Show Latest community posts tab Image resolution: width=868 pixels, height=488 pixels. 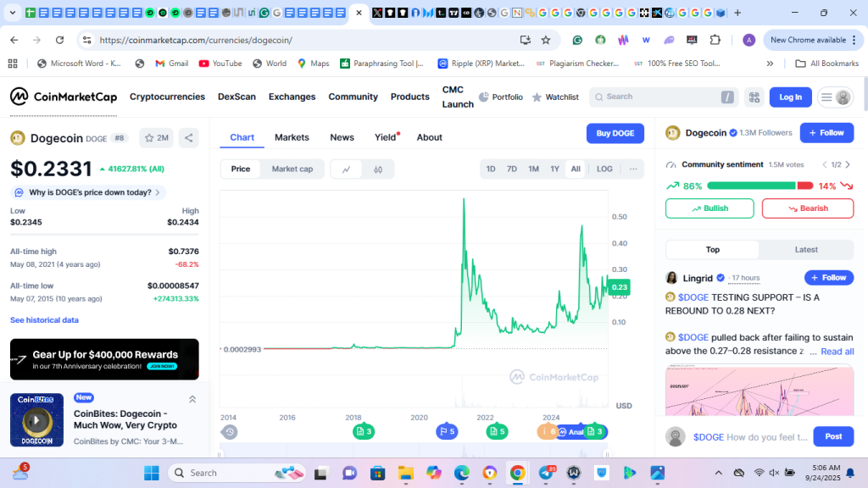point(806,250)
